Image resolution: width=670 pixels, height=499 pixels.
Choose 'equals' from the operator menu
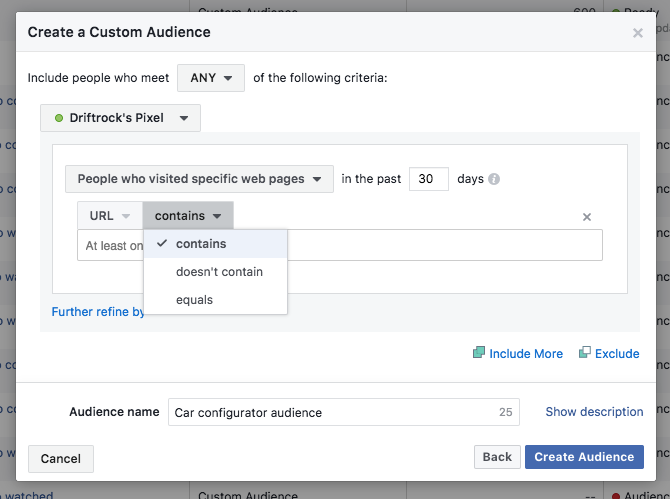pyautogui.click(x=194, y=300)
